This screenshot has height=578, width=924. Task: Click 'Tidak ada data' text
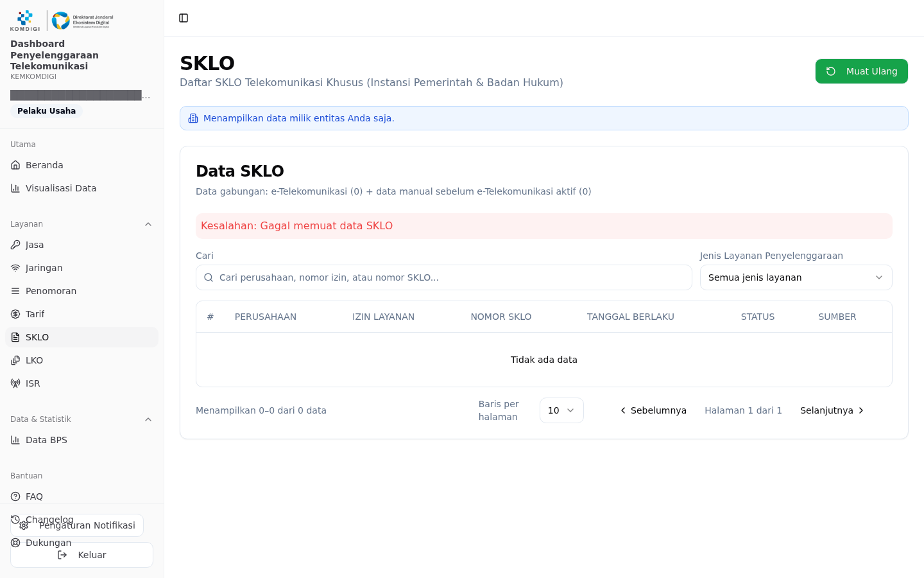[544, 360]
